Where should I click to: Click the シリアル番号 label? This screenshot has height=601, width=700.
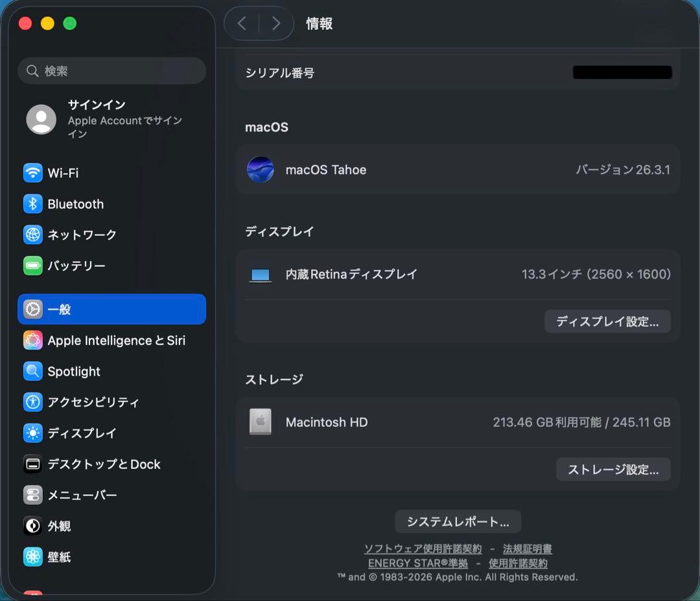click(x=279, y=73)
